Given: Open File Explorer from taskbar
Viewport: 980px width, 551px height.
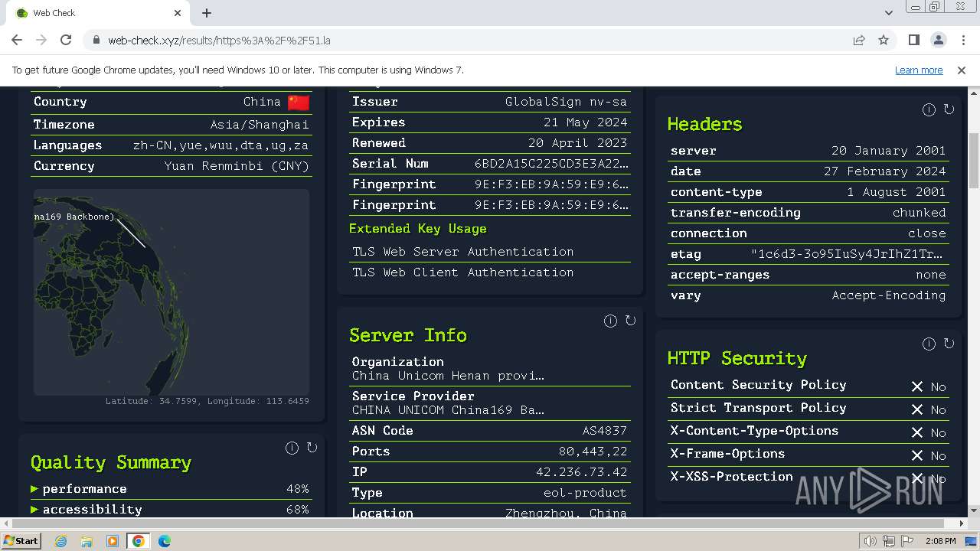Looking at the screenshot, I should [87, 541].
